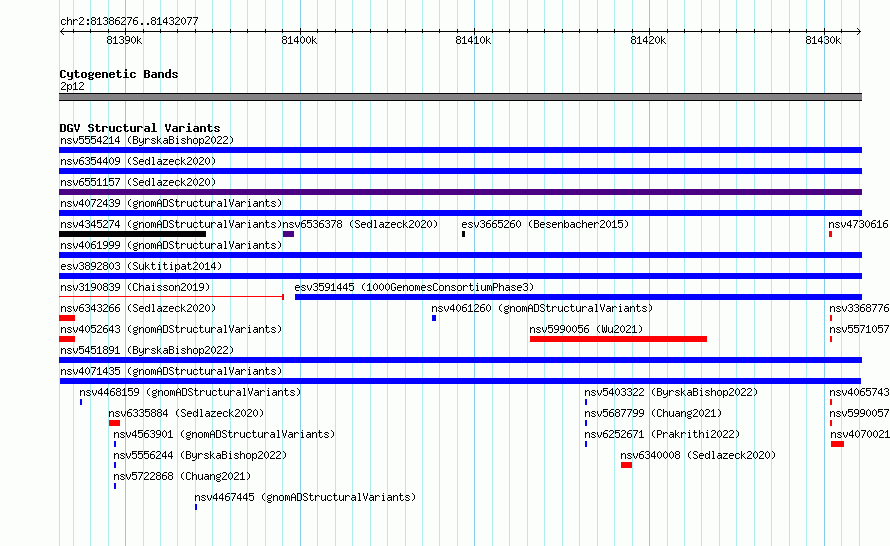
Task: Select nsv5451891 (ByrskaBishop2022) label
Action: [147, 350]
